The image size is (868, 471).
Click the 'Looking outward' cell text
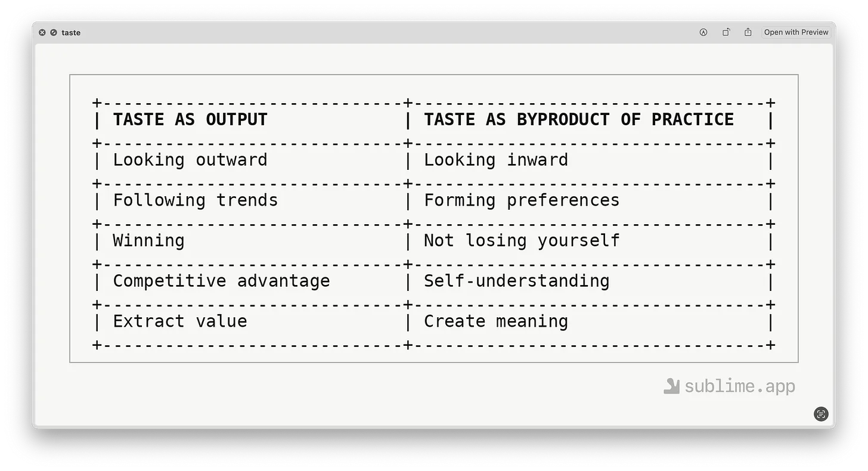[x=190, y=160]
